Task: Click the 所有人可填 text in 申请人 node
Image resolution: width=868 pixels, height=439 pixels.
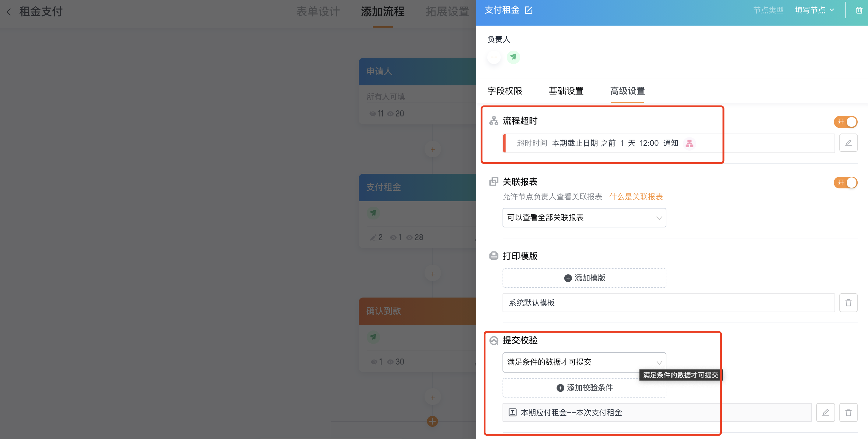Action: click(386, 97)
